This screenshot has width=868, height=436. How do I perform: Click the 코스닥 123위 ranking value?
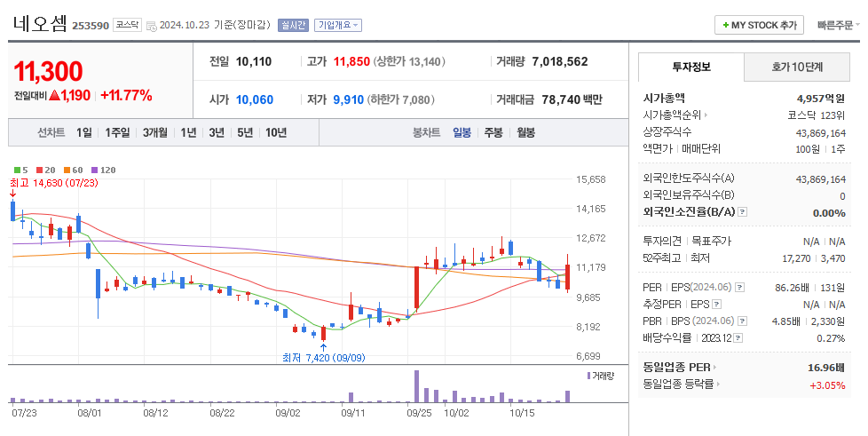[817, 115]
